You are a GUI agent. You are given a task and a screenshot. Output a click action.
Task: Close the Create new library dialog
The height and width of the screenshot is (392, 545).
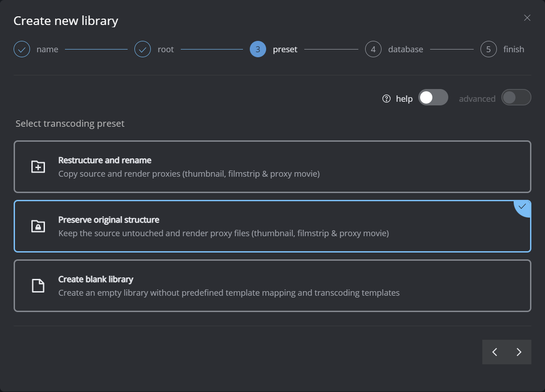[527, 18]
